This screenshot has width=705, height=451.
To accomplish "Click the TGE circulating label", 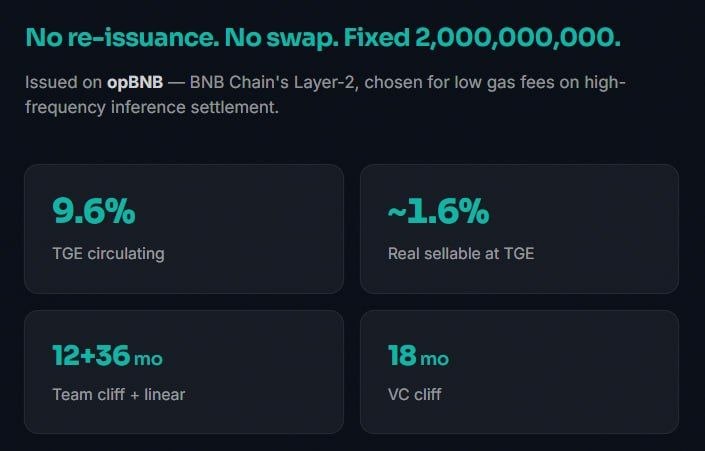I will [108, 254].
